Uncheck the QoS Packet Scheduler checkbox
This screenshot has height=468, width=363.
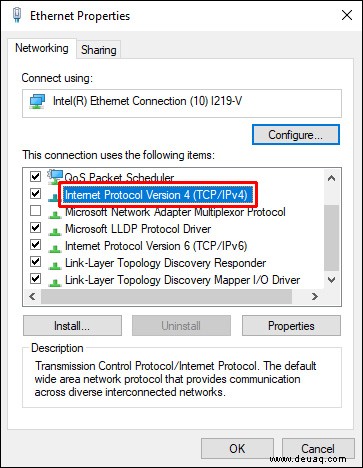pyautogui.click(x=35, y=176)
